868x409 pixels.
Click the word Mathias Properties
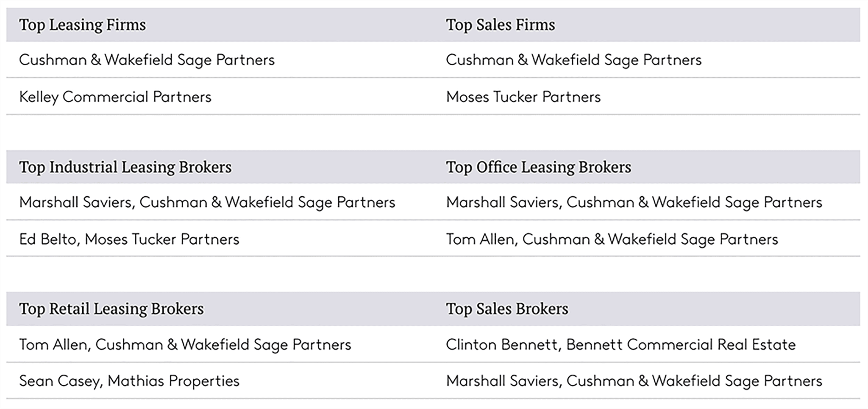pyautogui.click(x=174, y=381)
